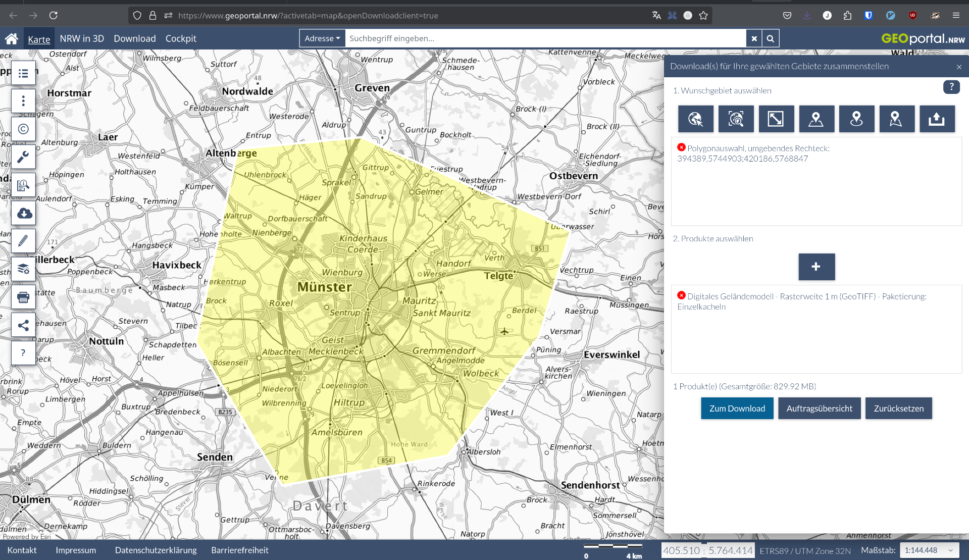Screen dimensions: 969x560
Task: Open help in the download panel
Action: click(951, 87)
